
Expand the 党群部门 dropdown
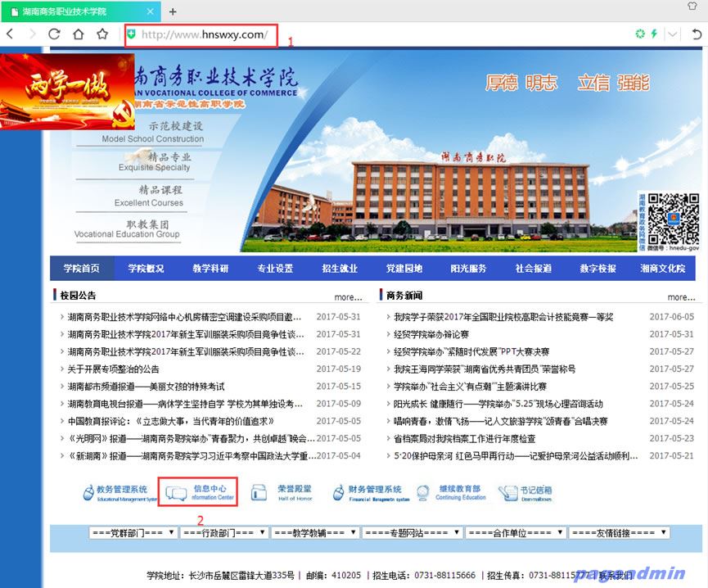point(133,532)
